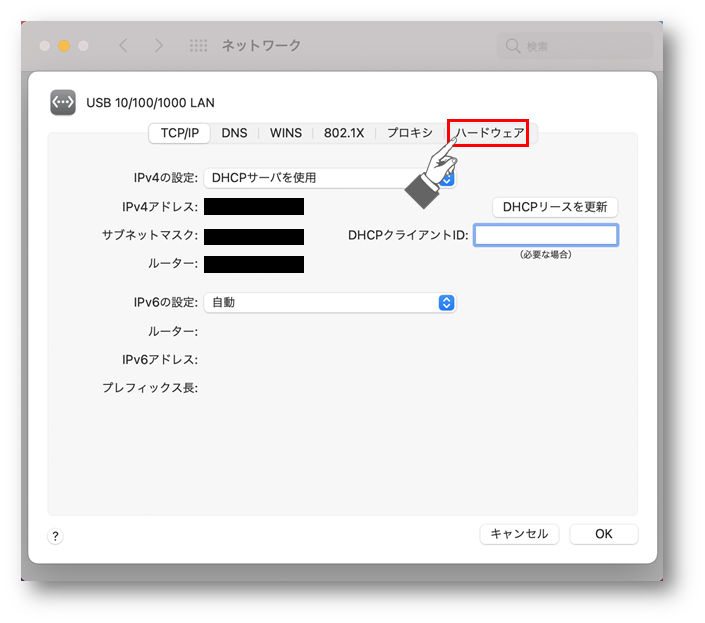Open the IPv6の設定 dropdown
The width and height of the screenshot is (705, 623).
click(330, 303)
